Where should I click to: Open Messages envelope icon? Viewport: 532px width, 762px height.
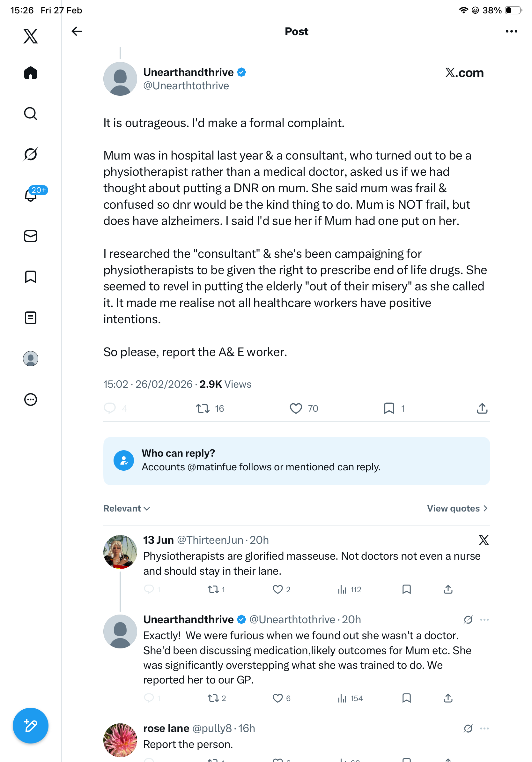coord(31,236)
